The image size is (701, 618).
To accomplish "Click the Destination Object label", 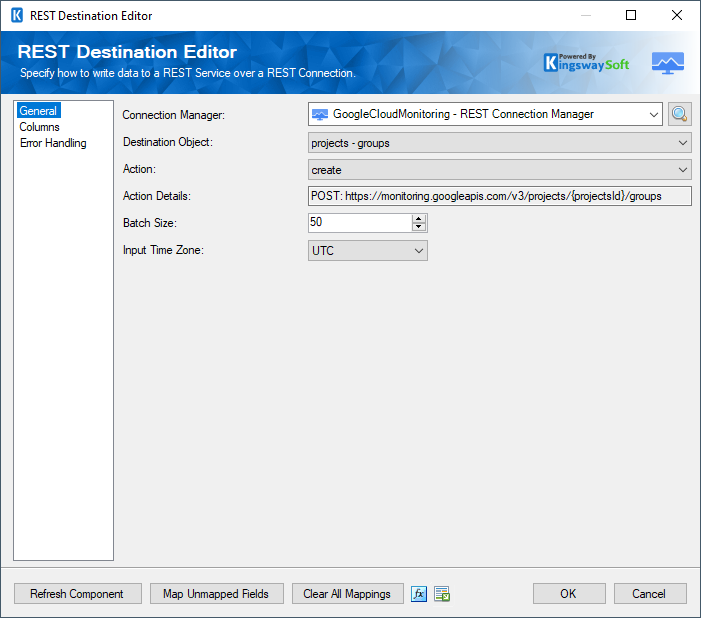I will point(168,142).
